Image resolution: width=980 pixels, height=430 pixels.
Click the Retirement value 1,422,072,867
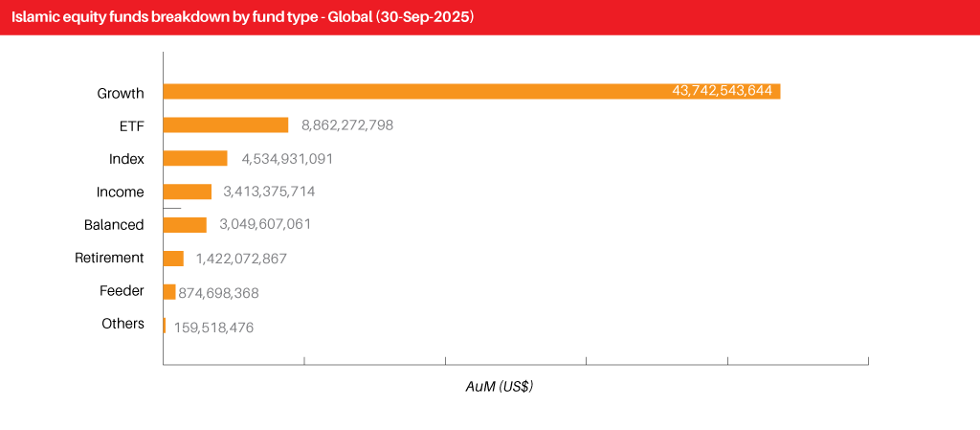[241, 259]
